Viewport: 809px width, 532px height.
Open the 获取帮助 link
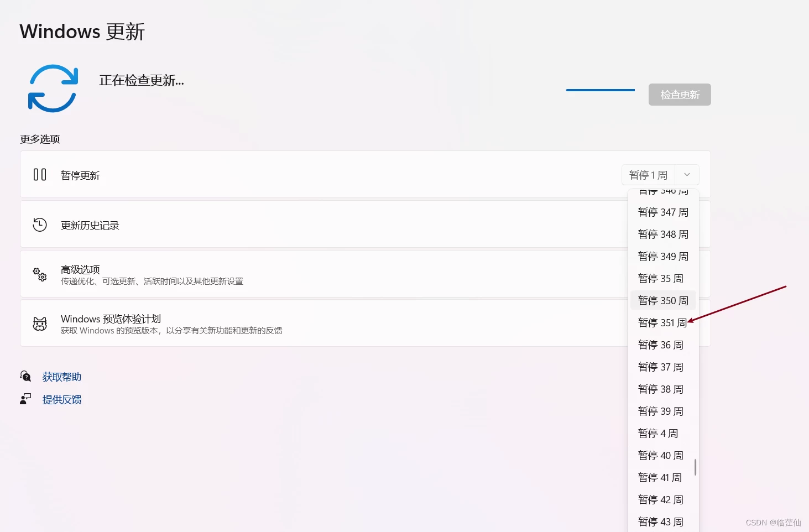pyautogui.click(x=62, y=377)
